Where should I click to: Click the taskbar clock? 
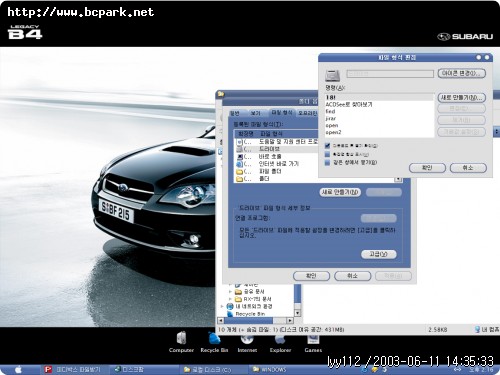pyautogui.click(x=480, y=370)
